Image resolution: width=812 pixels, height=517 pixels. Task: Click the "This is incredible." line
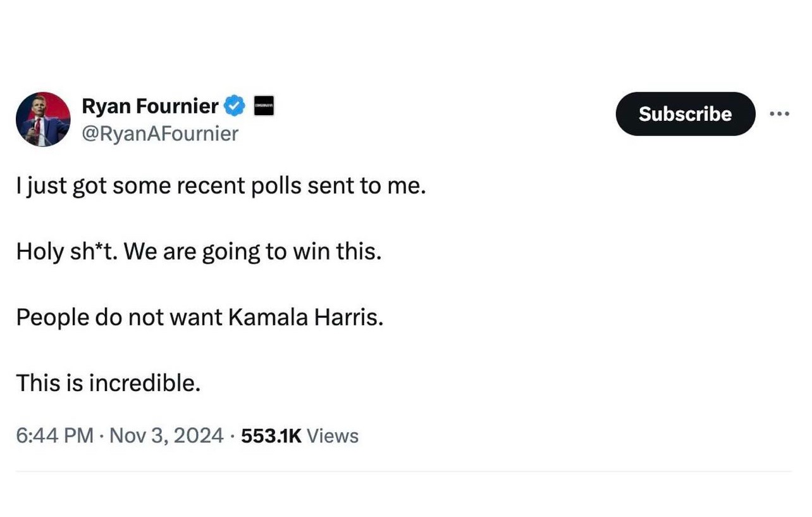click(x=108, y=382)
